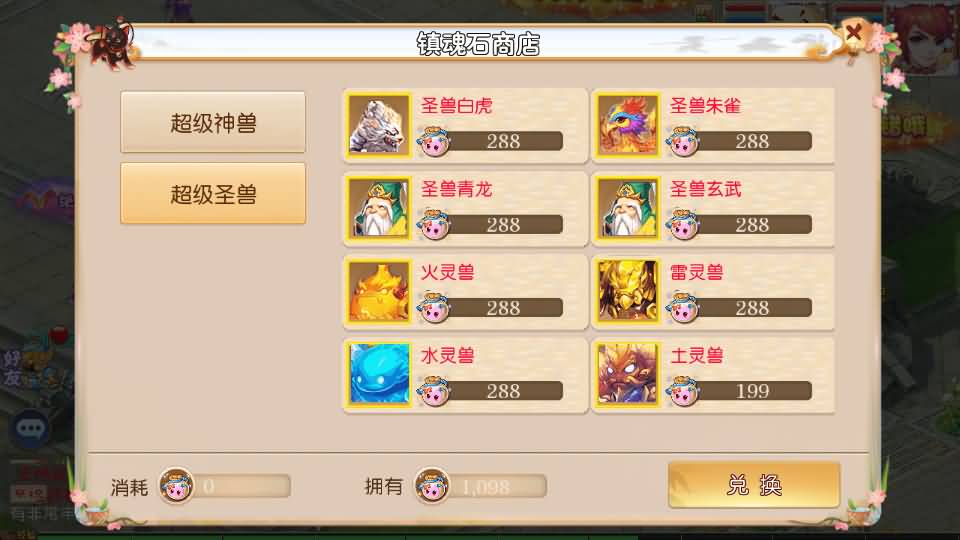Pick the 雷灵兽 golden beast icon
Viewport: 960px width, 540px height.
pyautogui.click(x=628, y=291)
